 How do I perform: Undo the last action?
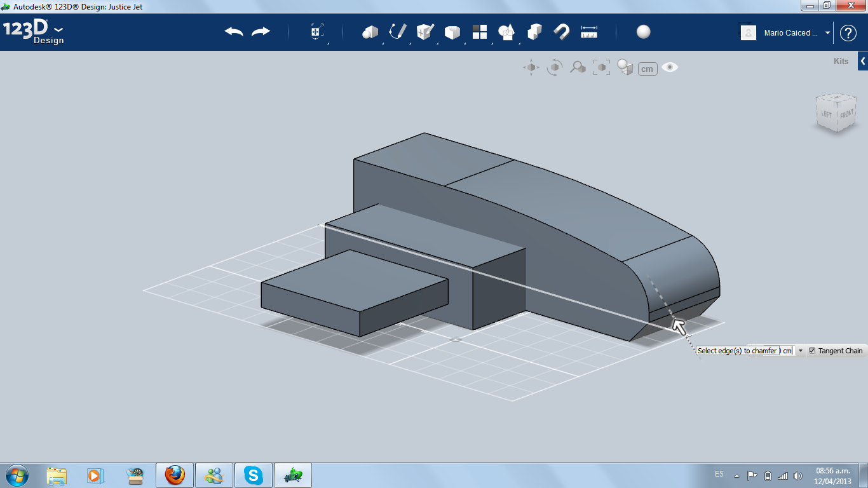point(234,32)
